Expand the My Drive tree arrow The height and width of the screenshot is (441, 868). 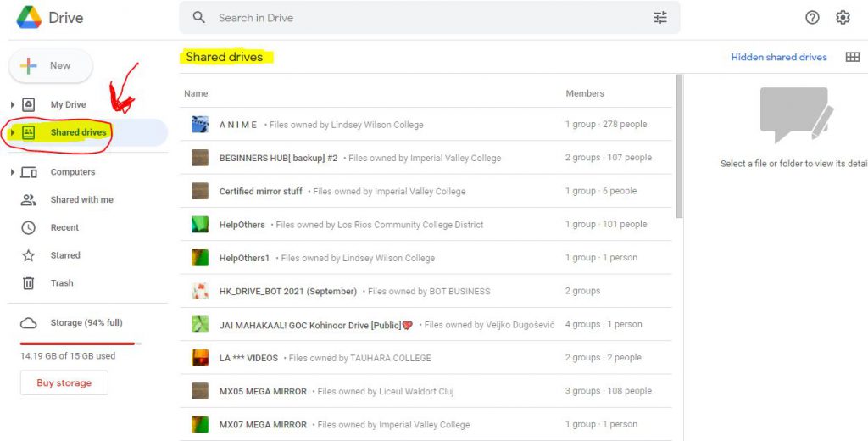tap(12, 104)
